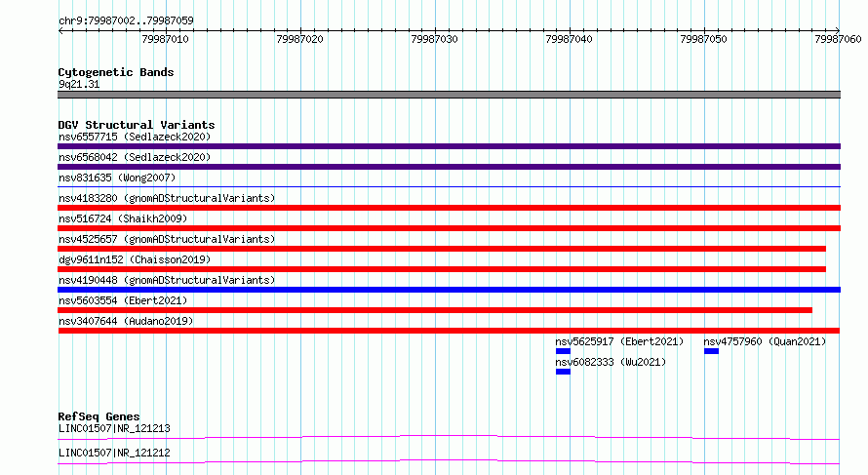The width and height of the screenshot is (868, 475).
Task: Click the purple bar under nsv6568042
Action: (449, 167)
